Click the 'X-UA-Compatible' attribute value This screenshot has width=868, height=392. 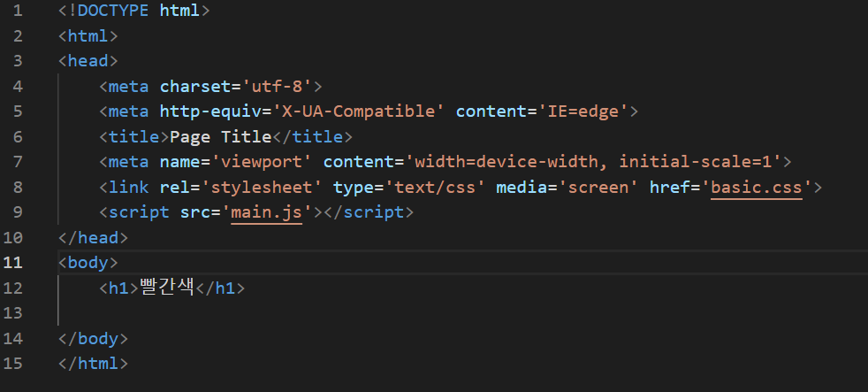[359, 111]
